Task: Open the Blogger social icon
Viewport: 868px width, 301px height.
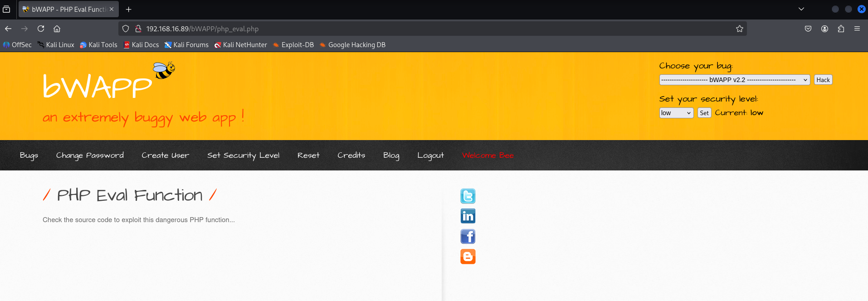Action: [468, 257]
